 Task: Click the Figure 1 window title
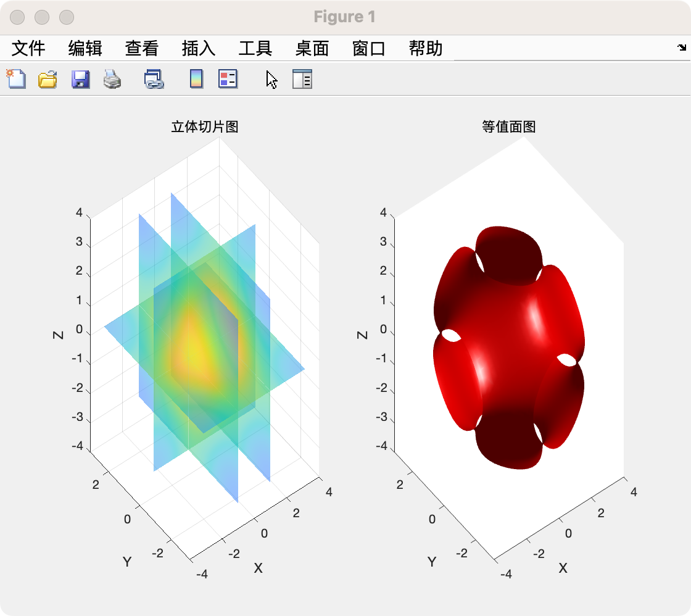(x=345, y=17)
